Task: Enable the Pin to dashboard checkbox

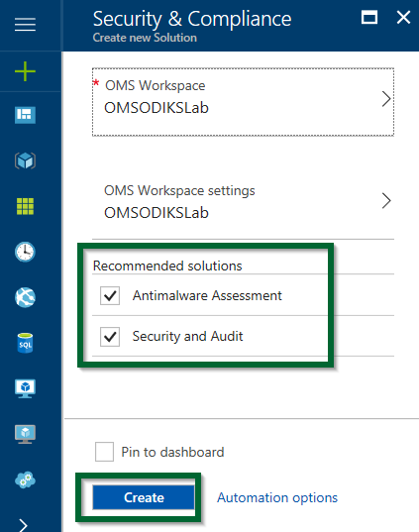Action: tap(104, 452)
